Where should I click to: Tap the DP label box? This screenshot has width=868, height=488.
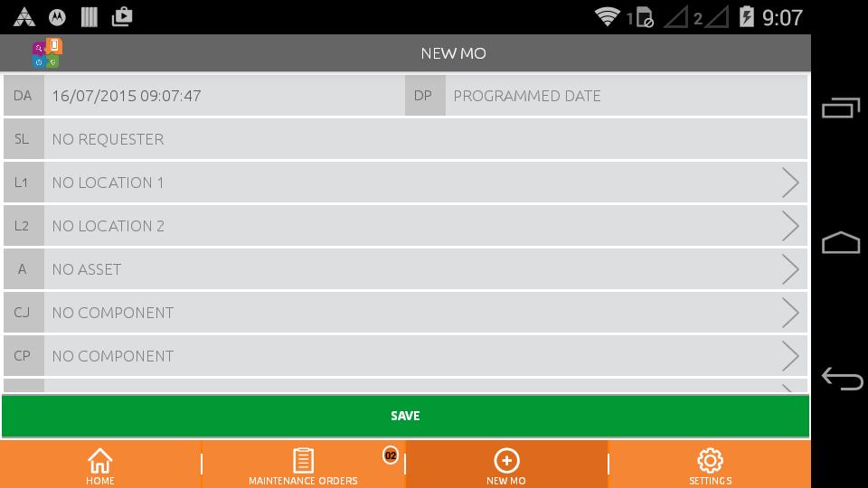coord(425,96)
